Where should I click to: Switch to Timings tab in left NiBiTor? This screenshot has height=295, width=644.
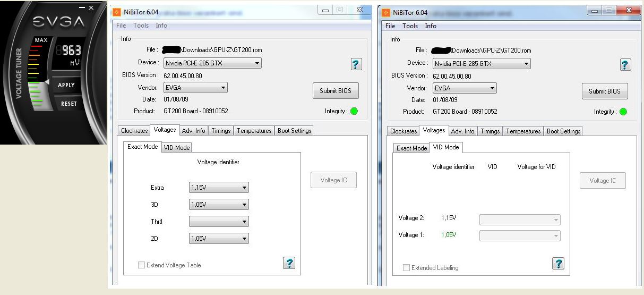click(221, 131)
